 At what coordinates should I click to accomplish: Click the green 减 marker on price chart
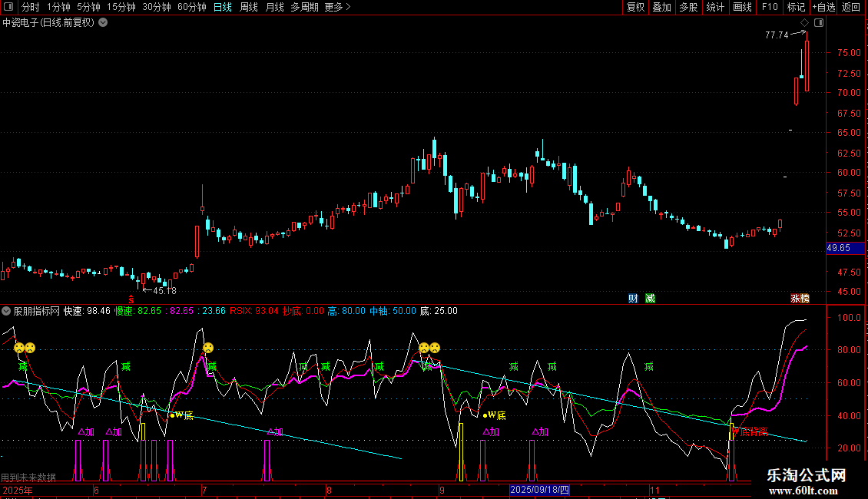tap(650, 298)
